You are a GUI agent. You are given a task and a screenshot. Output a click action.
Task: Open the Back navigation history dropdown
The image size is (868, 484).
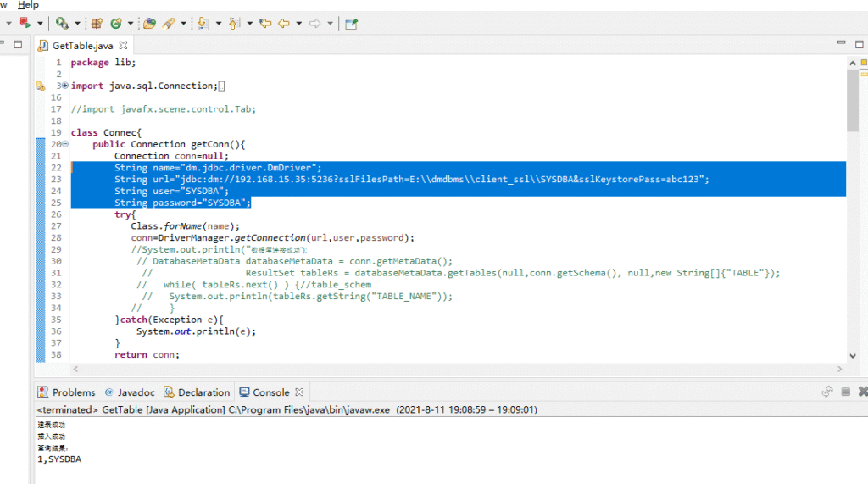298,24
